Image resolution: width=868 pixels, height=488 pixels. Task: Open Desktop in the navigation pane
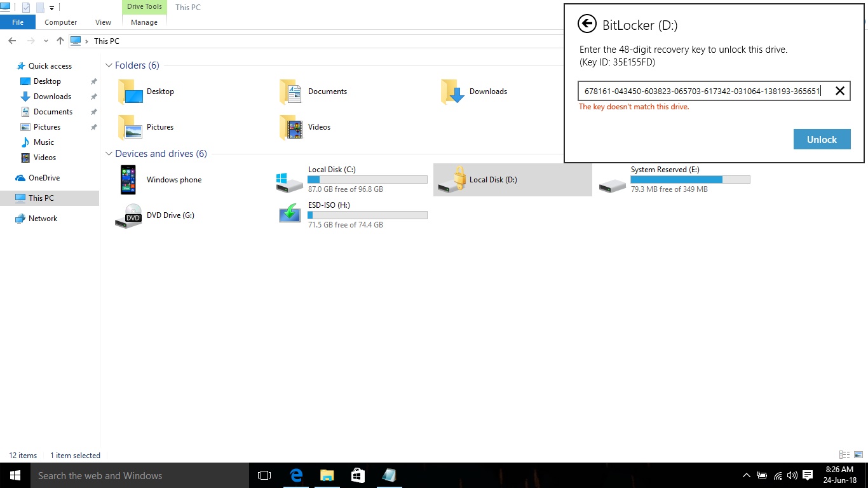point(47,81)
